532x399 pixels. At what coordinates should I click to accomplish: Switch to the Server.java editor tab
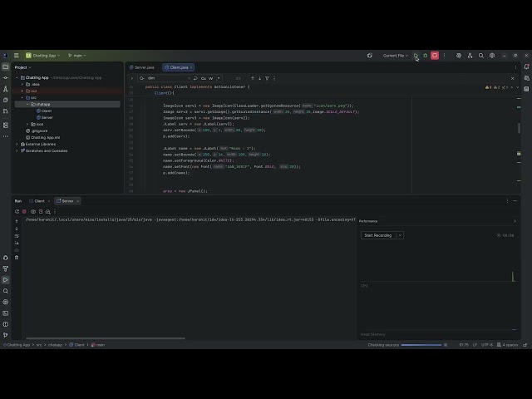pyautogui.click(x=142, y=67)
